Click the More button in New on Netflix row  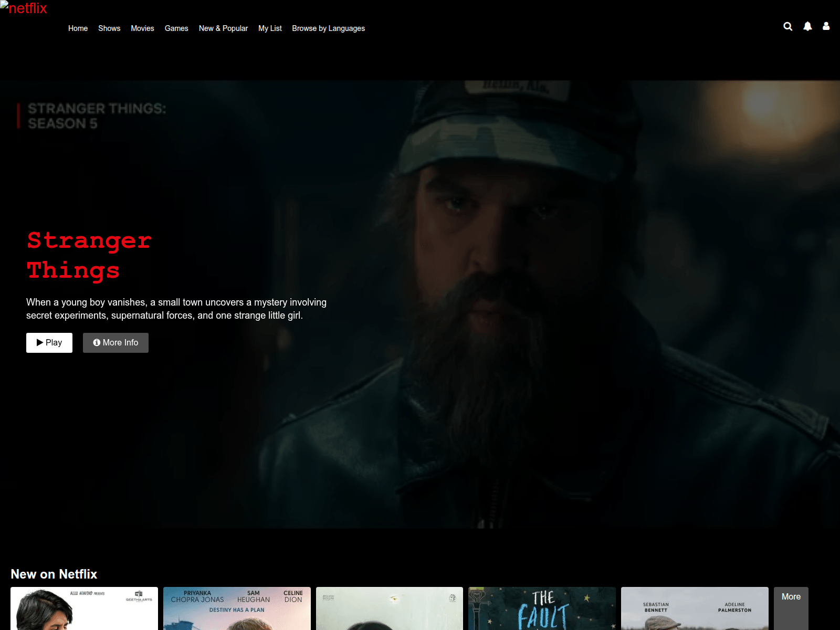point(791,608)
